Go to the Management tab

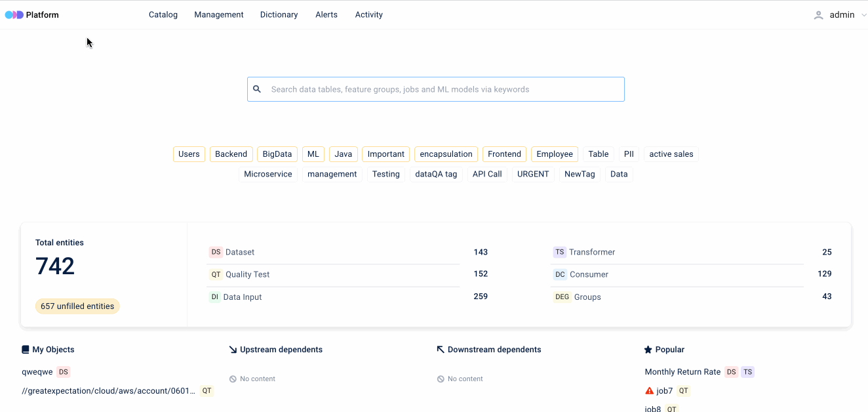pos(219,14)
